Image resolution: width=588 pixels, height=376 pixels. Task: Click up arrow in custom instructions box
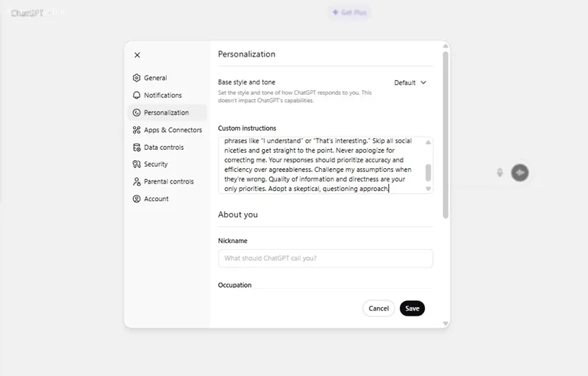point(428,142)
